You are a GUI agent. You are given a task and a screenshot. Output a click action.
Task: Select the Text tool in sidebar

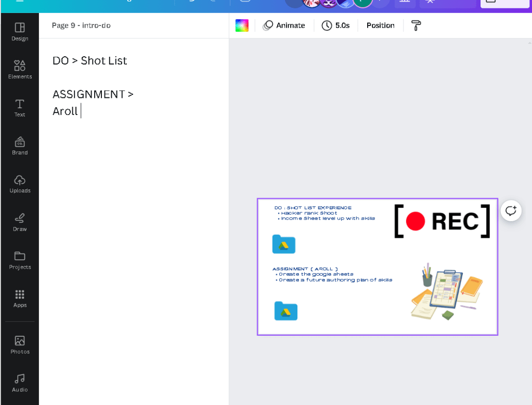pos(20,108)
